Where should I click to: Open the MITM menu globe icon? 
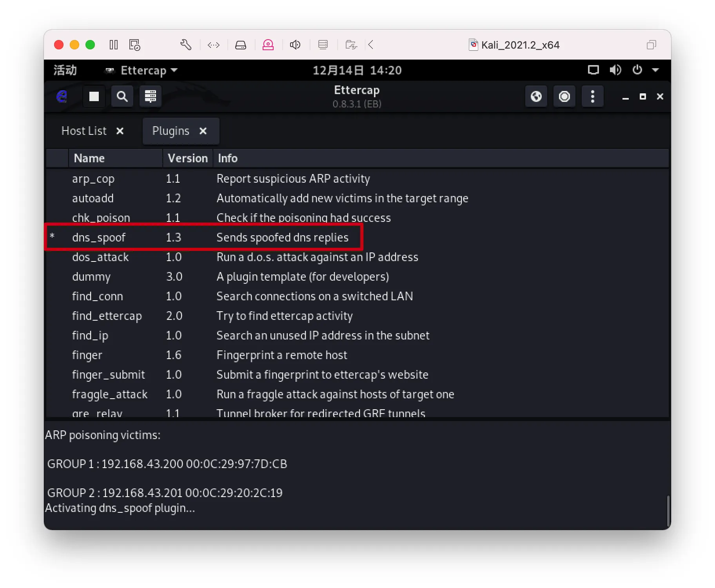[x=536, y=96]
